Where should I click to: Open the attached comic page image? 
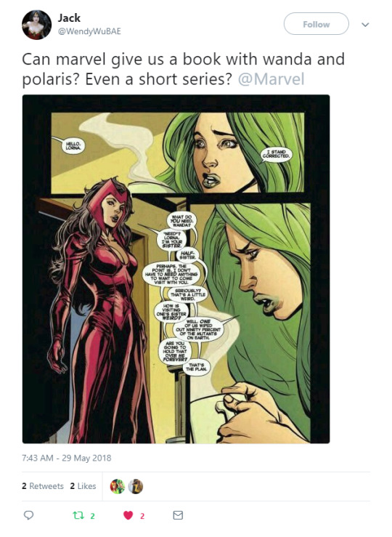coord(176,269)
